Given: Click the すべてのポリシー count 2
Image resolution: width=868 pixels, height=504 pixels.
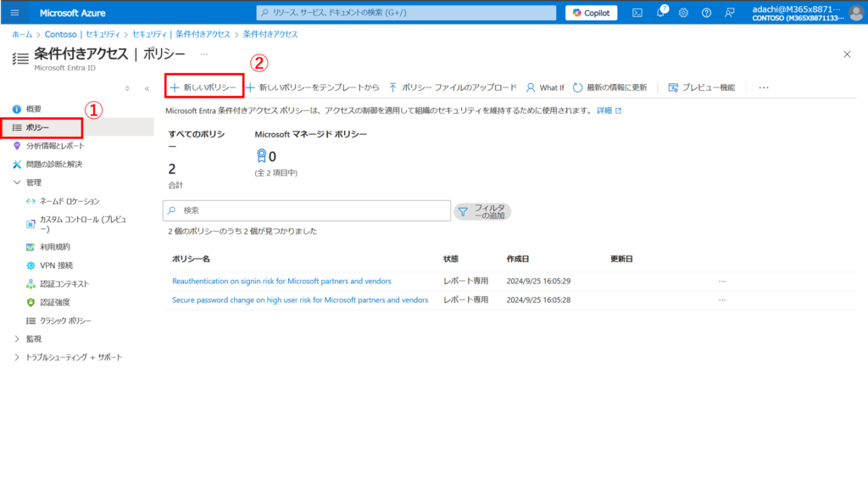Looking at the screenshot, I should coord(172,168).
